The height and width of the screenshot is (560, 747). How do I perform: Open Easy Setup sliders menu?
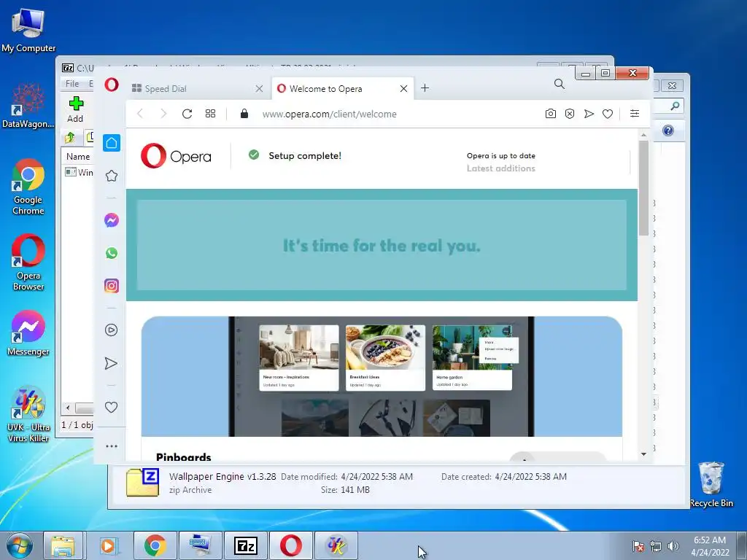click(x=635, y=113)
